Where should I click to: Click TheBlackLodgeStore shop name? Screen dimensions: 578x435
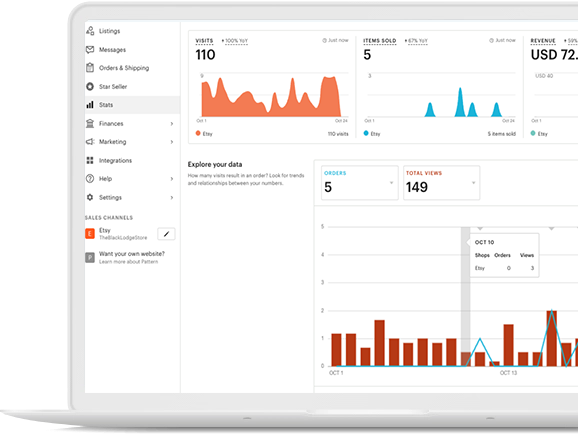(123, 238)
